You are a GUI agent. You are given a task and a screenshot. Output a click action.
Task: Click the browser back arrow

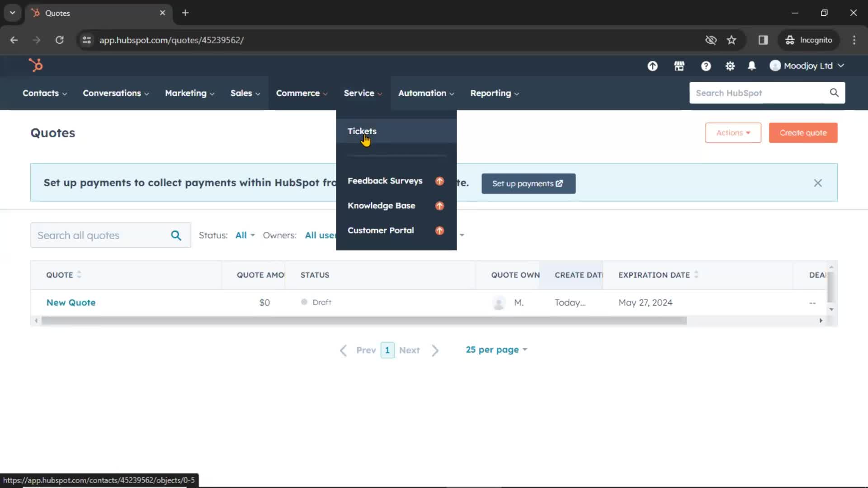point(14,40)
